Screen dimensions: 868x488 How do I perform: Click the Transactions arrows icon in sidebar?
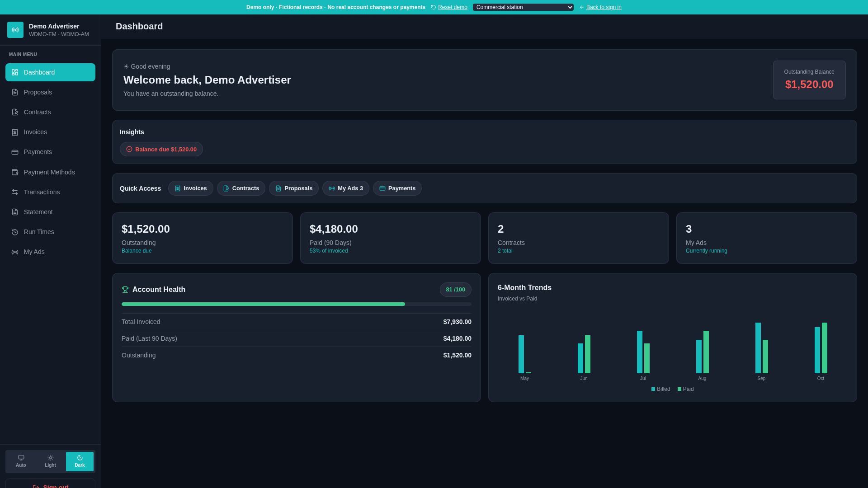[x=15, y=192]
